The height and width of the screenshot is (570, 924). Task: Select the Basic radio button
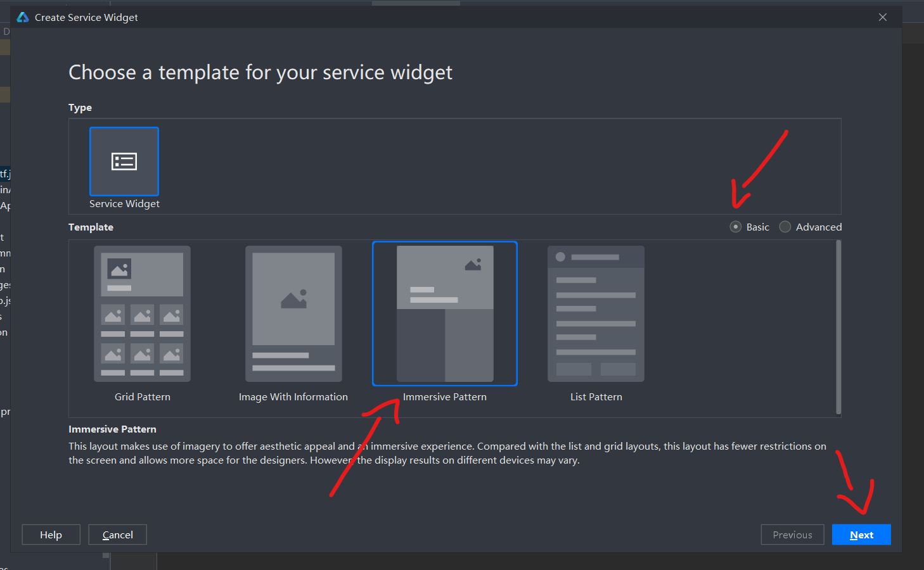click(736, 227)
